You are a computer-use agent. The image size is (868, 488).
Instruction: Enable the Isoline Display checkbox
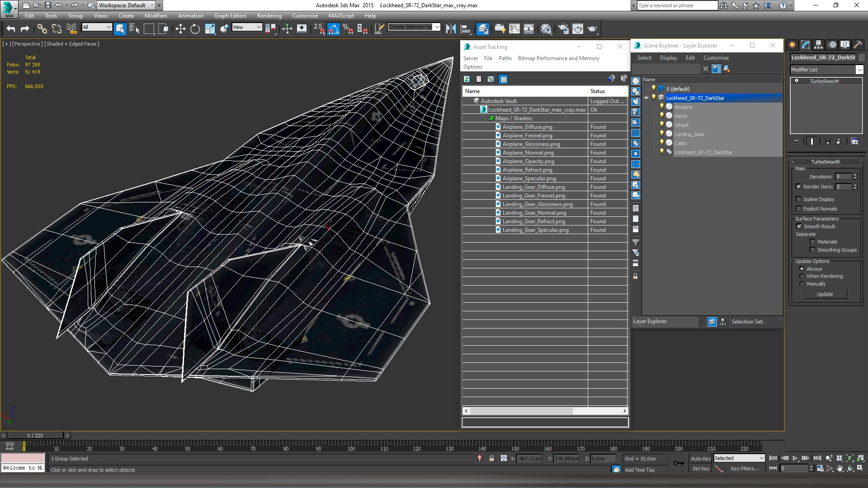point(799,199)
